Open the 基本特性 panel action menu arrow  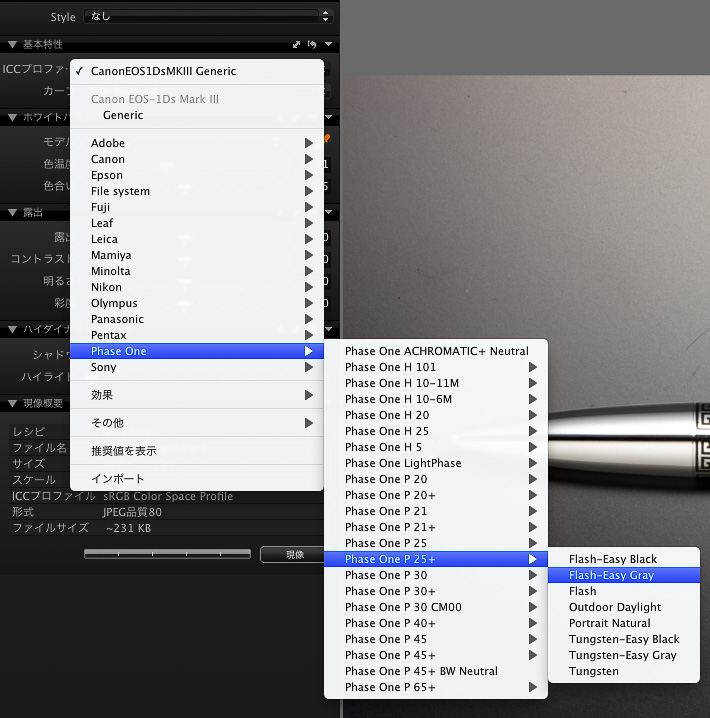coord(328,45)
